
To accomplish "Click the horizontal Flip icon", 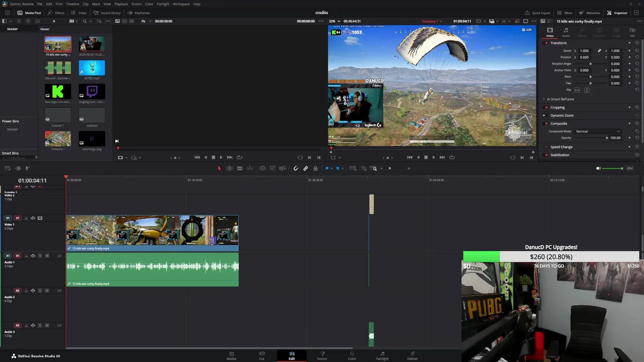I will pos(577,90).
